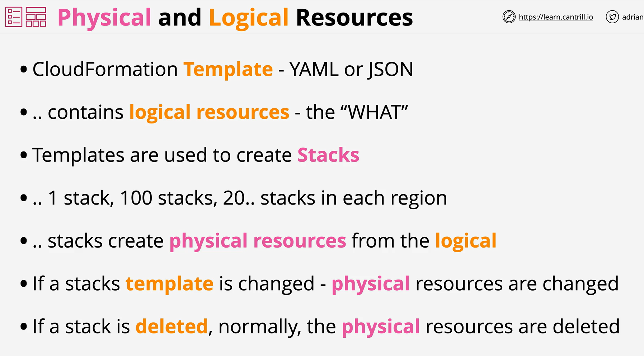The height and width of the screenshot is (356, 644).
Task: Click the pink word Physical in title
Action: click(x=104, y=18)
